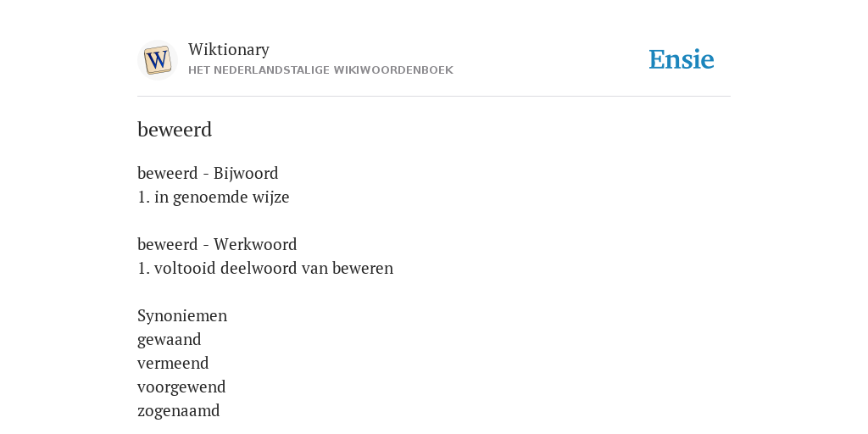Click 'voltooid deelwoord van beweren' text
Viewport: 868px width, 434px height.
(274, 268)
